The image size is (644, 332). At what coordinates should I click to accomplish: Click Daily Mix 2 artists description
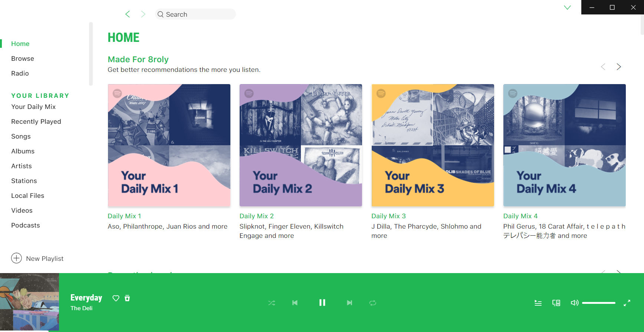pyautogui.click(x=292, y=231)
